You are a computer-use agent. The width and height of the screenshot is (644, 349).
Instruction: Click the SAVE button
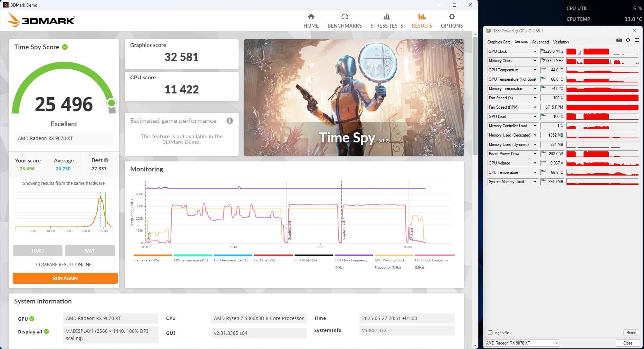(90, 251)
